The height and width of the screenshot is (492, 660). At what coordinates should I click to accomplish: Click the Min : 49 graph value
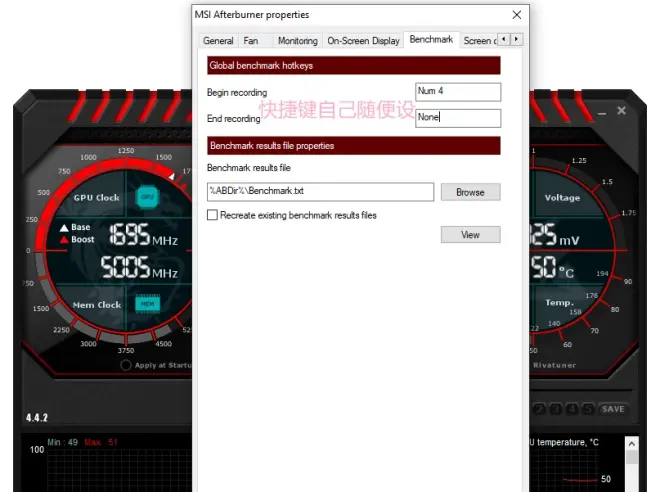tap(62, 442)
